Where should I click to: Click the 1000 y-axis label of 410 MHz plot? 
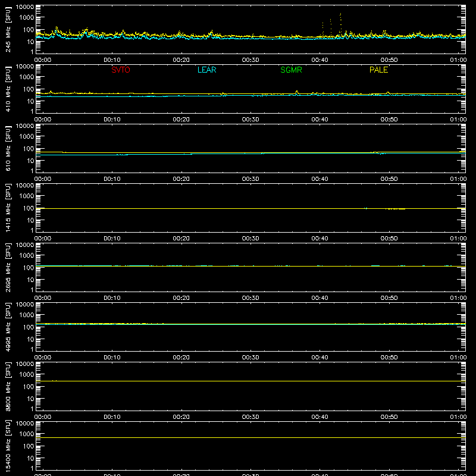pos(27,77)
